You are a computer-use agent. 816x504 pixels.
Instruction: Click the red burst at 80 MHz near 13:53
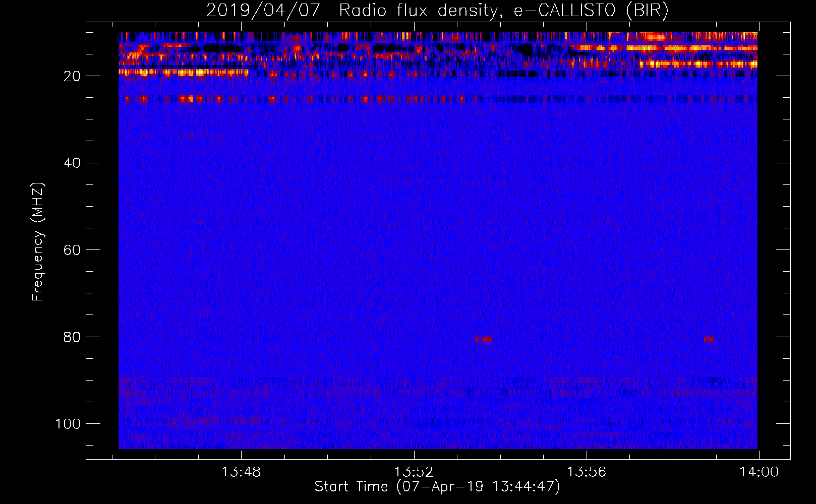[x=483, y=339]
